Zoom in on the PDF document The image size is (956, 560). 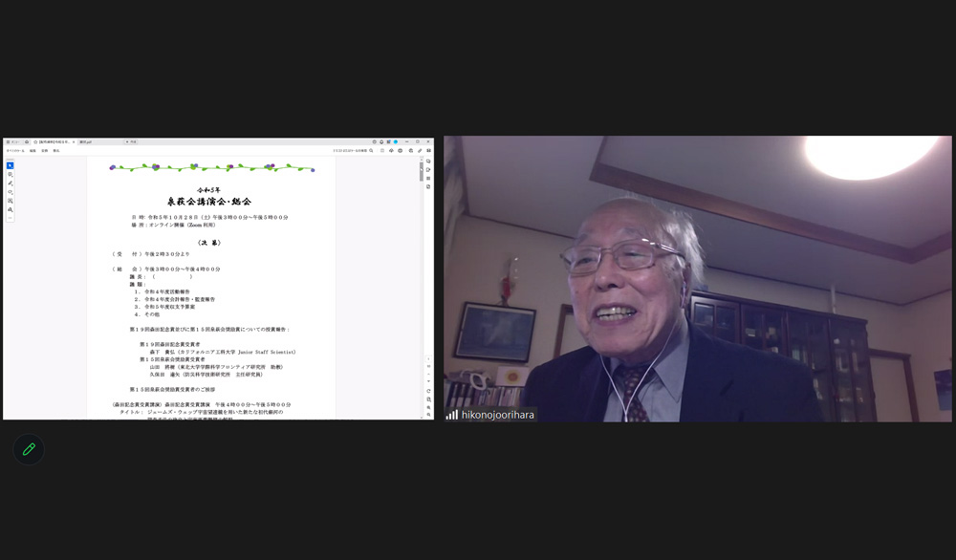click(428, 408)
